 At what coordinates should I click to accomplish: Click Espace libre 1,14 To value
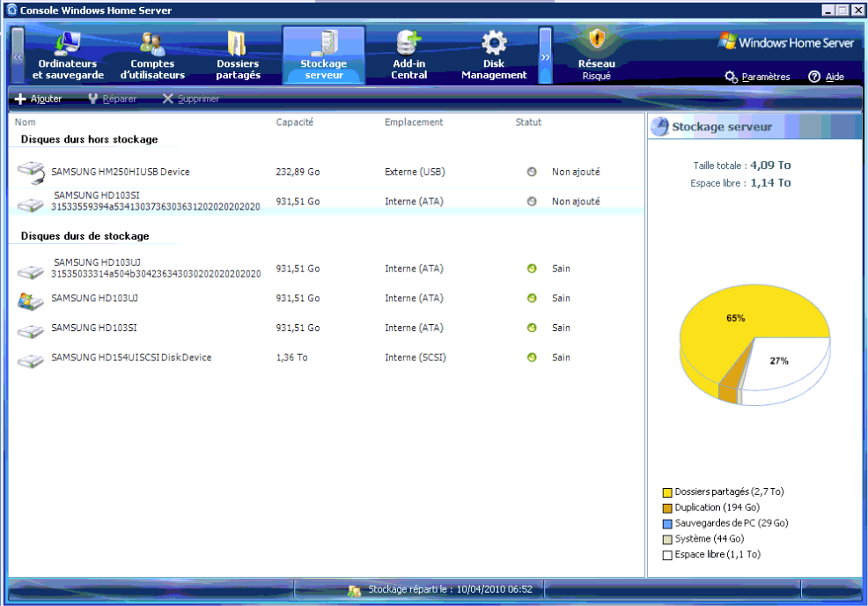coord(770,183)
